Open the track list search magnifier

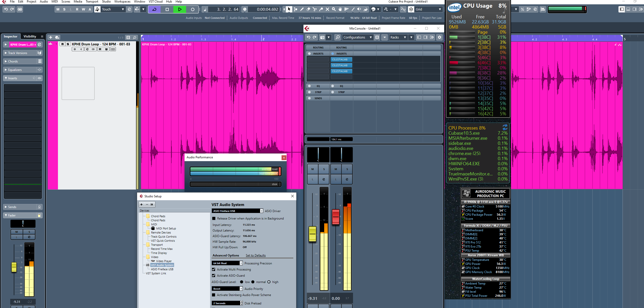pyautogui.click(x=135, y=37)
